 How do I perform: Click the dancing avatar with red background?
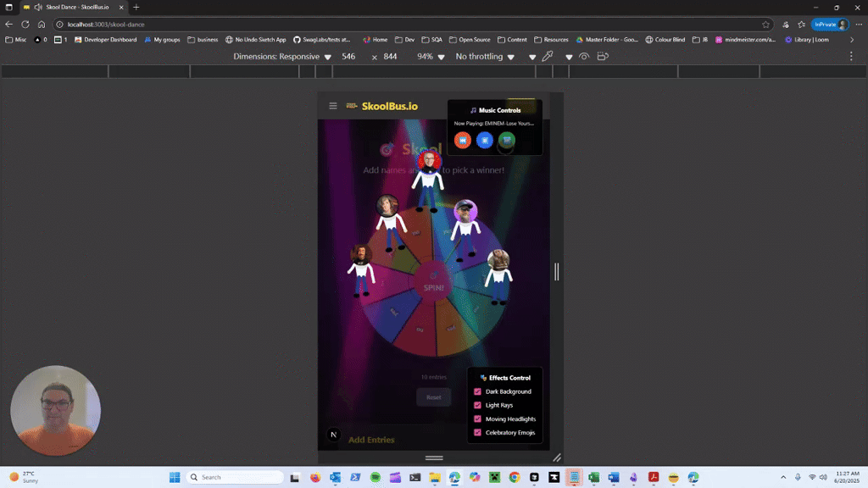point(428,181)
